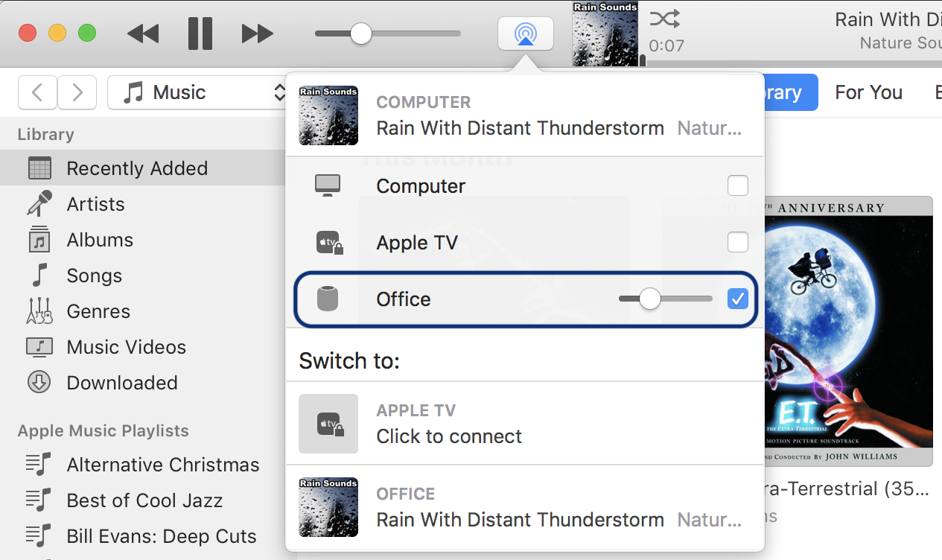Enable the Computer output checkbox
Image resolution: width=942 pixels, height=560 pixels.
click(738, 185)
